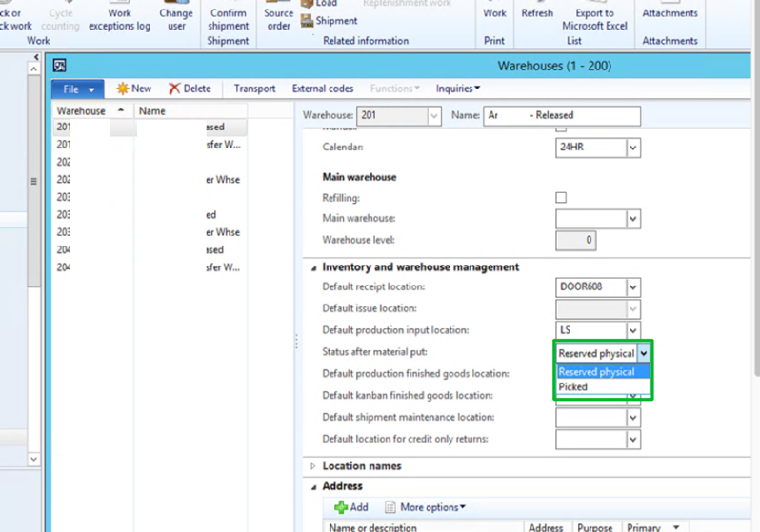Select Reserved physical option in list

603,371
